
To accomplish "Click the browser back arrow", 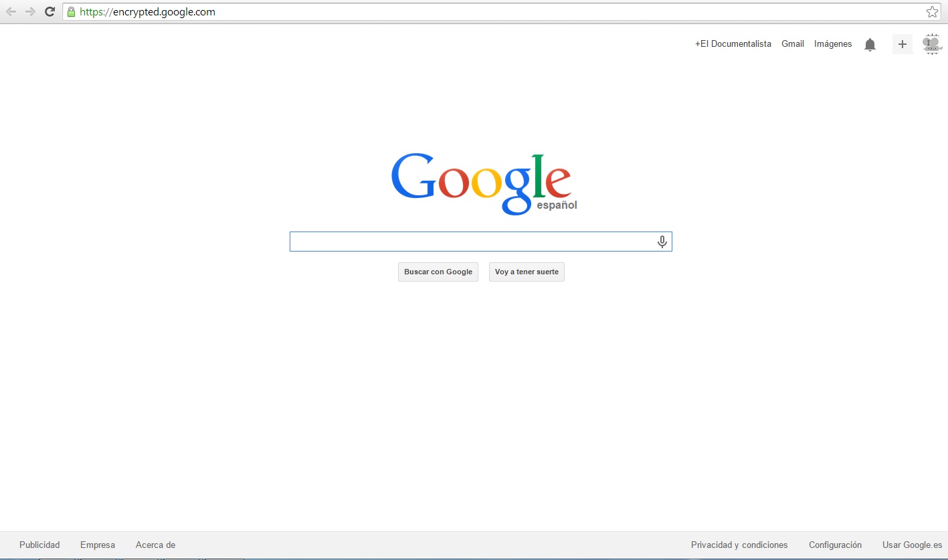I will coord(11,12).
